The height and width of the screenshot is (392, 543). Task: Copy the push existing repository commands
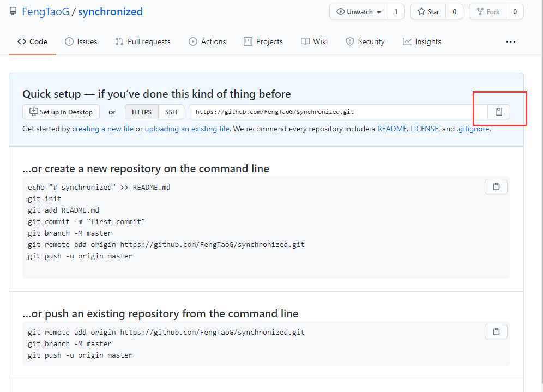(x=496, y=331)
